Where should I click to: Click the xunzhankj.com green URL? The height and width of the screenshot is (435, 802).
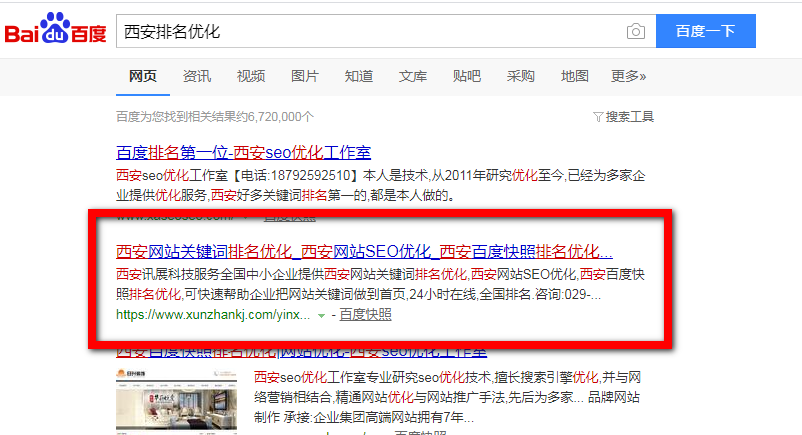(x=213, y=315)
